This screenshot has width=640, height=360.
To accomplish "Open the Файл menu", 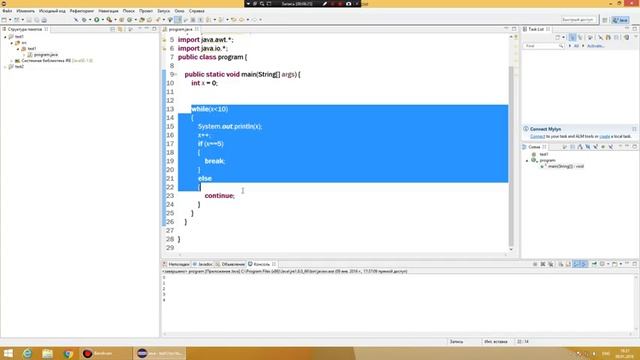I will [7, 11].
